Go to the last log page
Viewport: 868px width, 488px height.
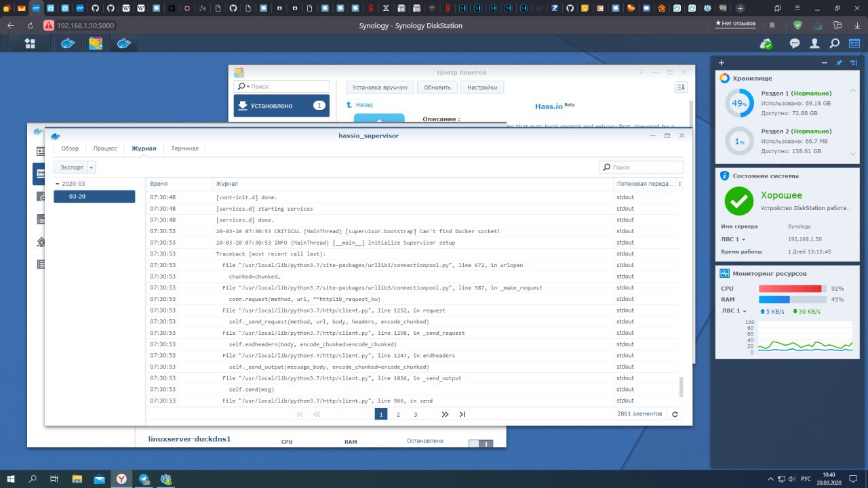click(x=462, y=414)
